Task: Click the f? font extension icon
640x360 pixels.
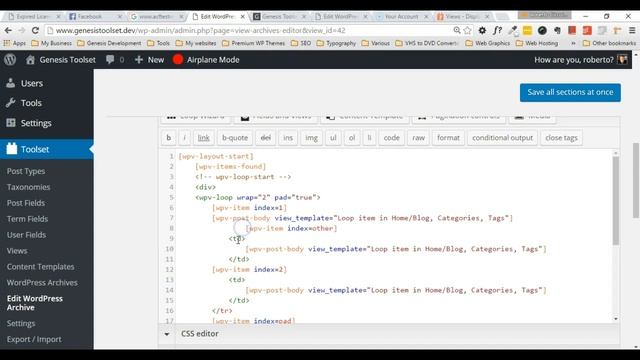Action: [497, 30]
